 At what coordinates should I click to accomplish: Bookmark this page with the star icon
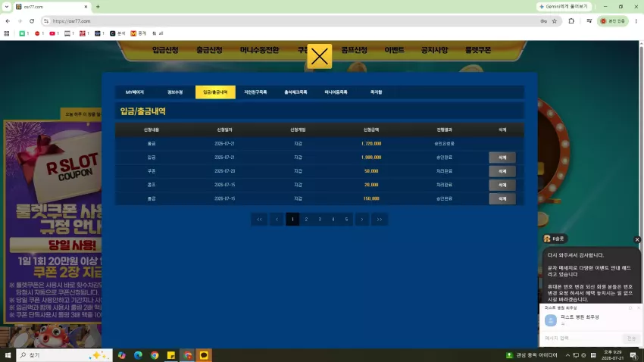(x=554, y=21)
